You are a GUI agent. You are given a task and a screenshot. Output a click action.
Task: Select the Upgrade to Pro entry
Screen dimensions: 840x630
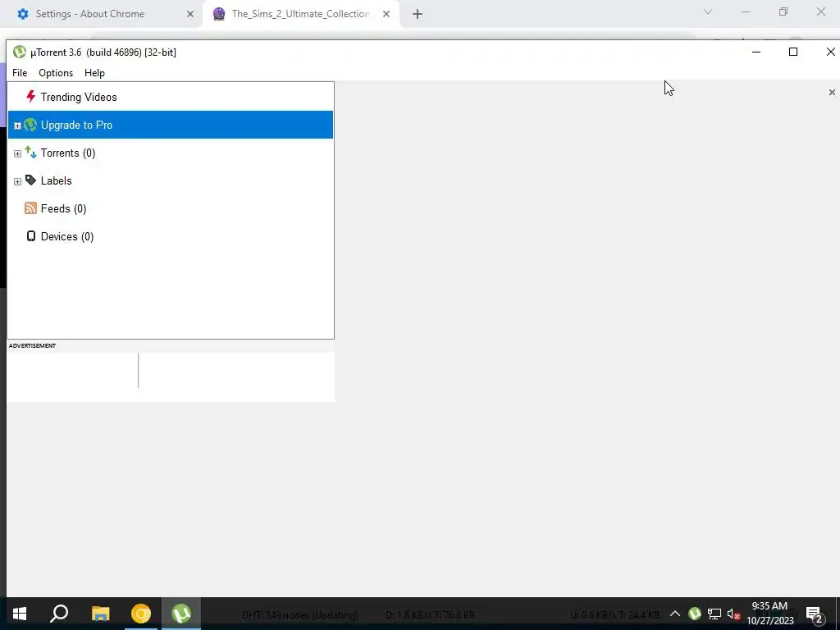click(171, 125)
